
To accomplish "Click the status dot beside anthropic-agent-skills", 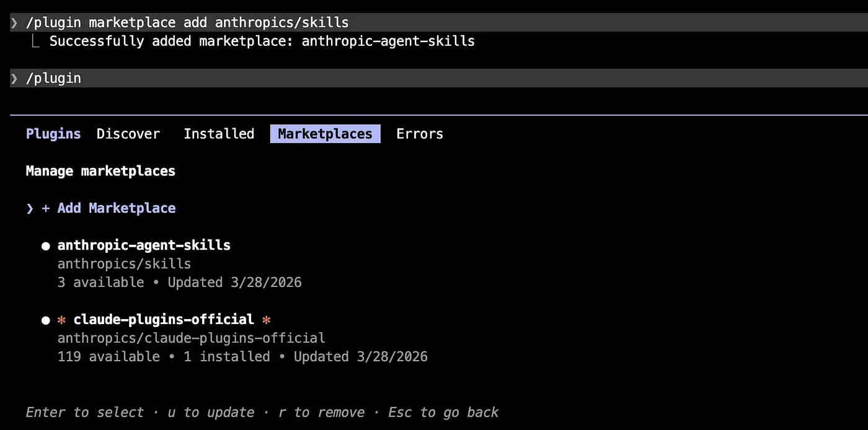I will 45,245.
